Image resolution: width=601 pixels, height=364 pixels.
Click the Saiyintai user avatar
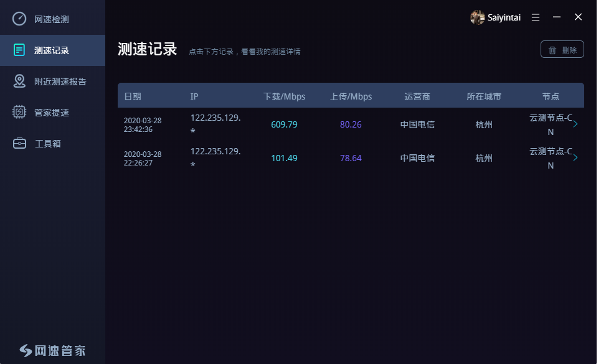click(x=477, y=17)
